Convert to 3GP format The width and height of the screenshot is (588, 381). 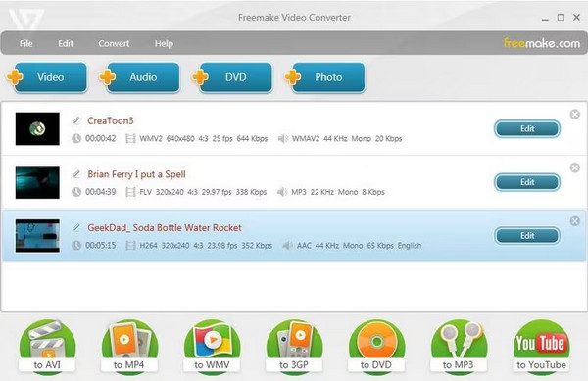pyautogui.click(x=294, y=347)
